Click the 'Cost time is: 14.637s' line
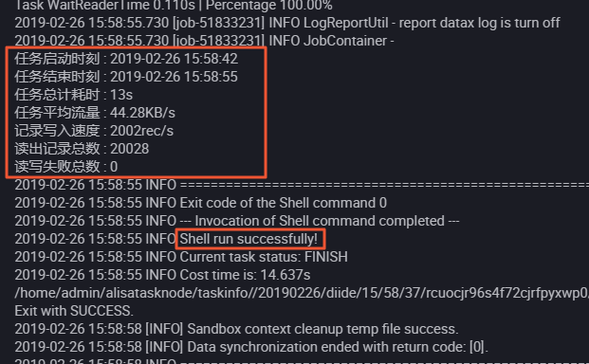This screenshot has height=364, width=589. (x=162, y=275)
